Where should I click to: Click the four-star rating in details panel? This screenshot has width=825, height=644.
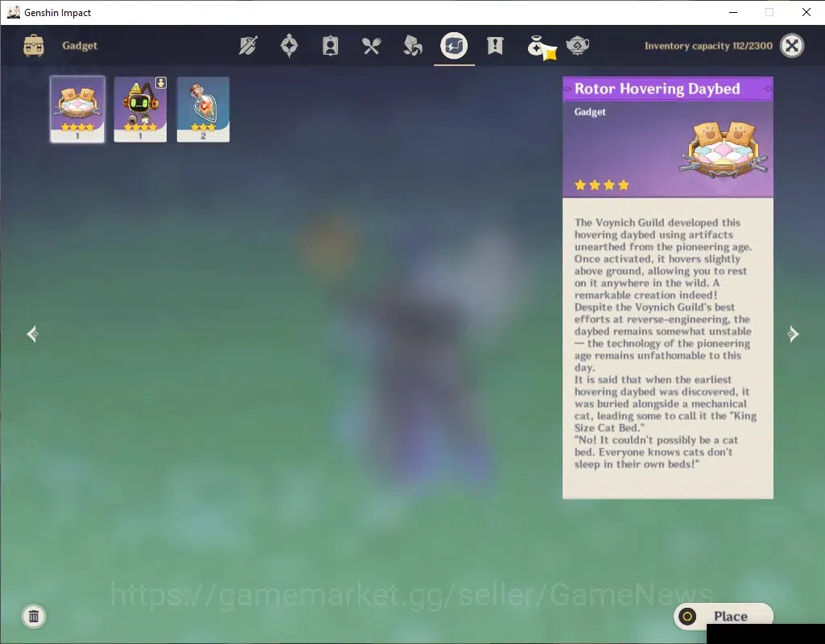tap(602, 184)
